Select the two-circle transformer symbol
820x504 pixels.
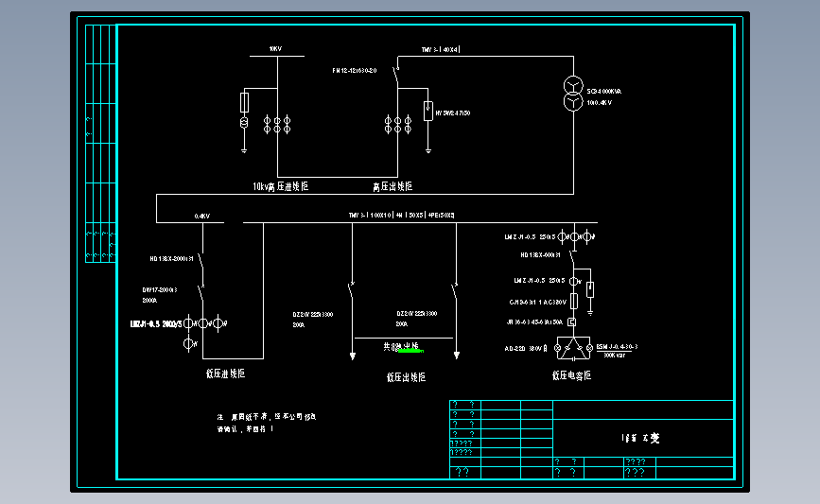[x=573, y=94]
